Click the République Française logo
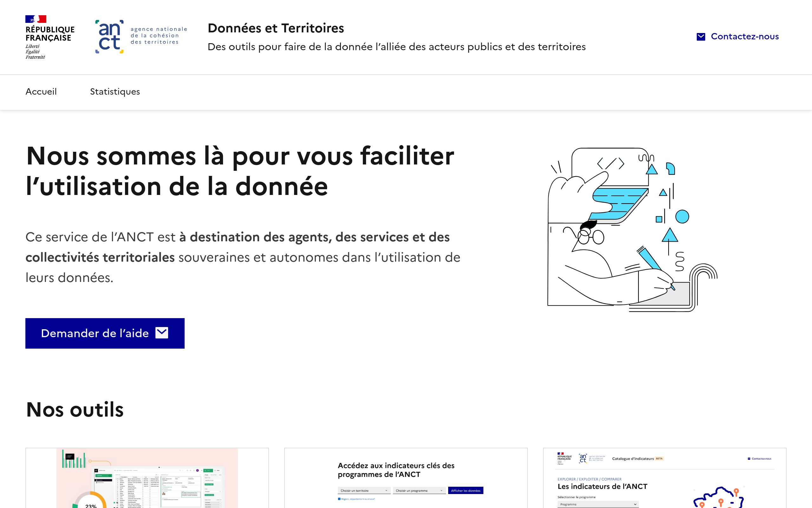 (50, 37)
